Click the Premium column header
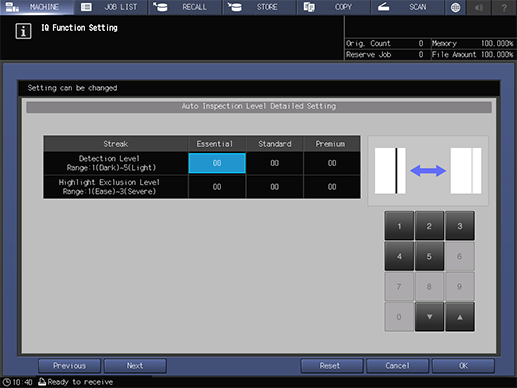Viewport: 517px width, 388px height. pyautogui.click(x=332, y=144)
